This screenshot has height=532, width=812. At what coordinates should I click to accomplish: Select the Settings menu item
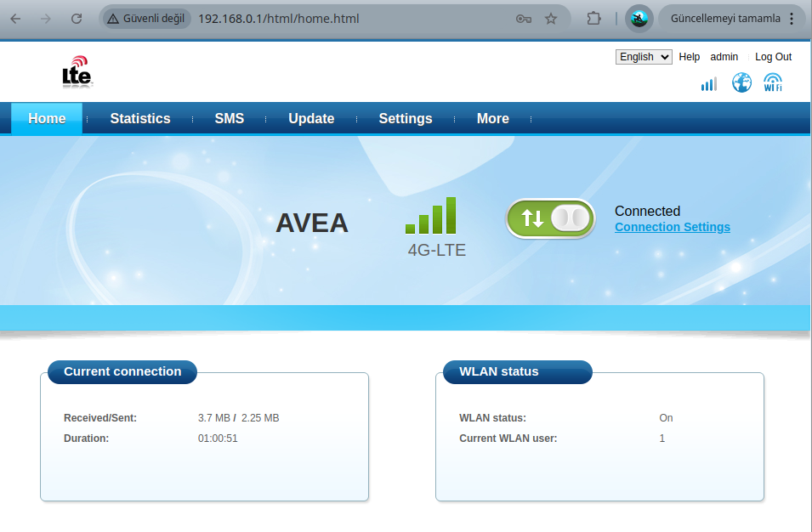click(x=406, y=118)
